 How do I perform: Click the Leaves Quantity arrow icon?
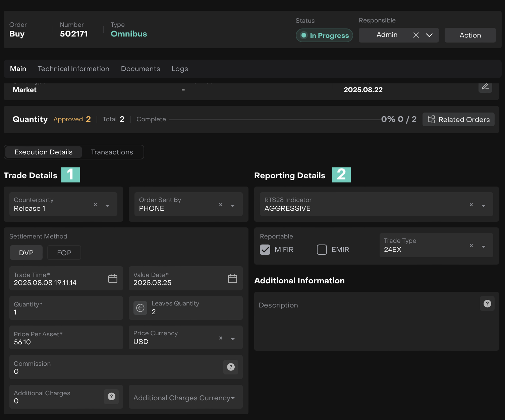[x=140, y=308]
